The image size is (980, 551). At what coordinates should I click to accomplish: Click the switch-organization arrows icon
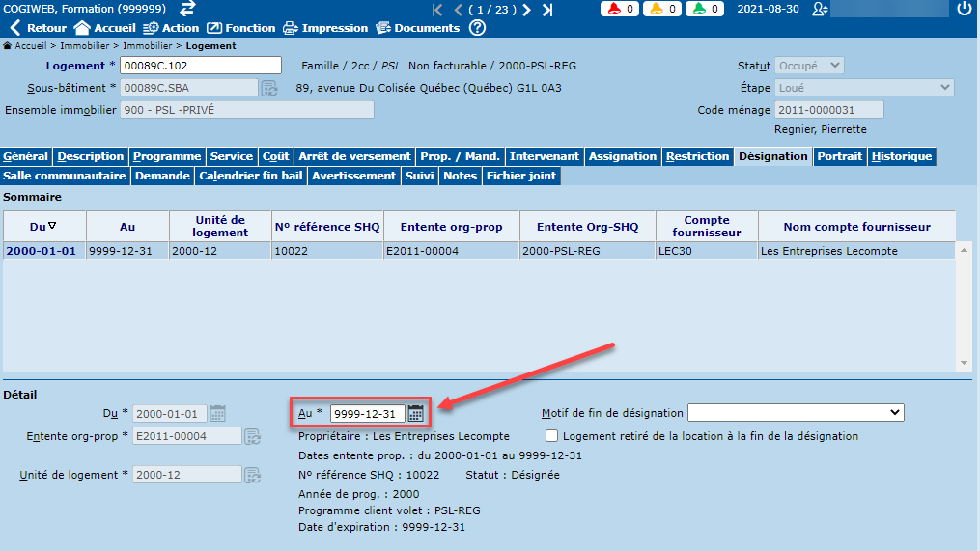tap(187, 9)
